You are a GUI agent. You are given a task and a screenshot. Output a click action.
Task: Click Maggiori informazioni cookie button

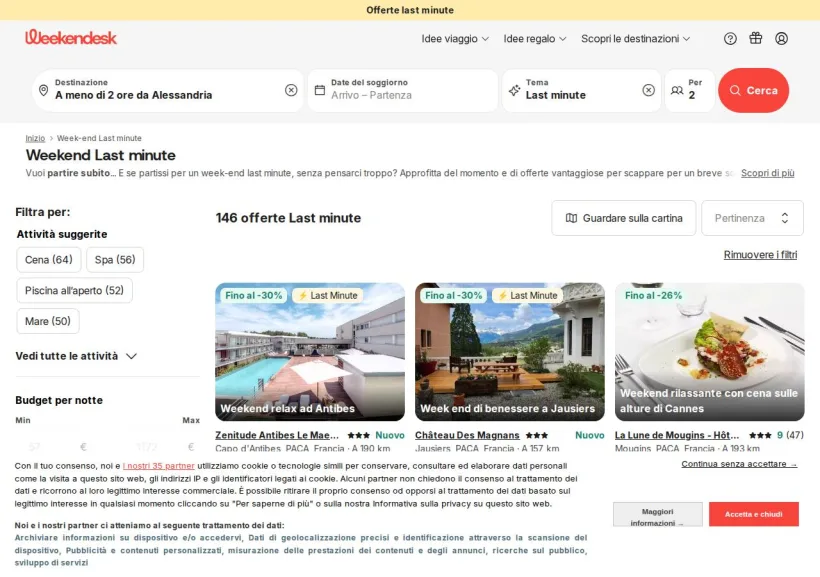tap(657, 515)
